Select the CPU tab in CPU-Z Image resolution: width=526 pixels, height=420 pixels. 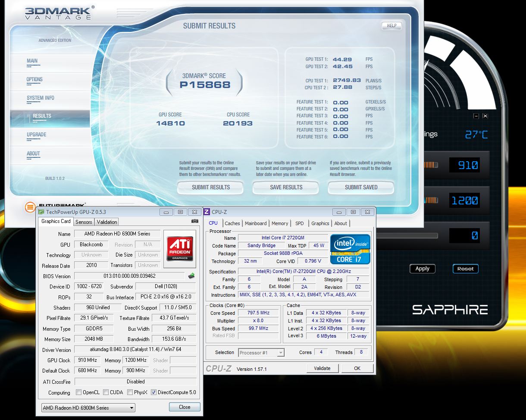pos(213,223)
